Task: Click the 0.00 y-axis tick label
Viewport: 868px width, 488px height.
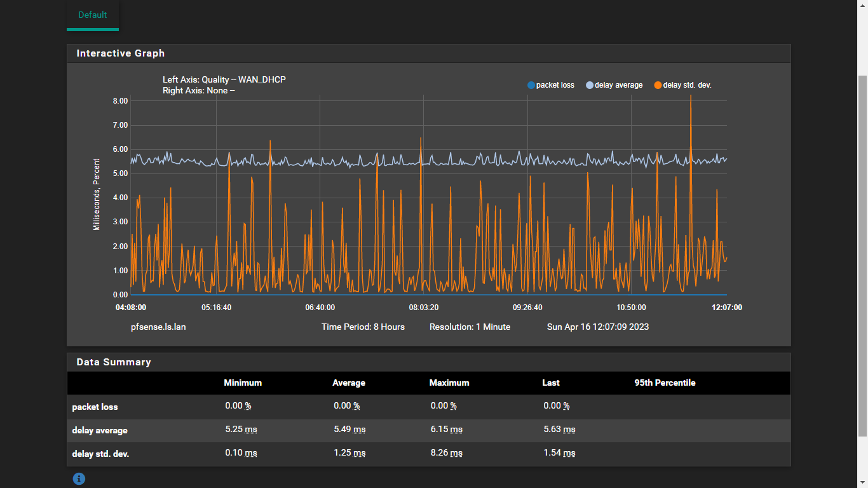Action: [x=120, y=295]
